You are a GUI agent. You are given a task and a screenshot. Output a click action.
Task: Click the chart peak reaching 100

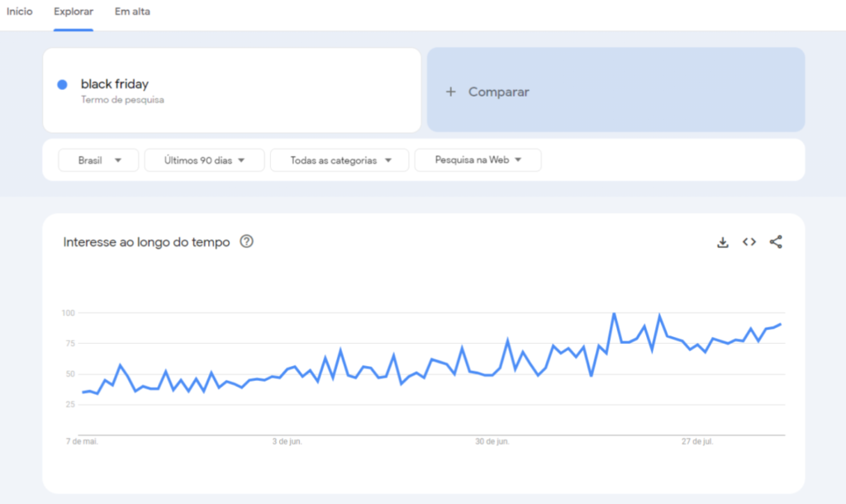click(x=614, y=314)
